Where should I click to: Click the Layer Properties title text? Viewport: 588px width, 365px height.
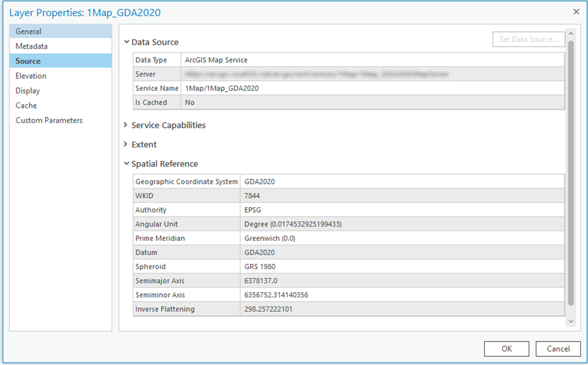click(85, 13)
